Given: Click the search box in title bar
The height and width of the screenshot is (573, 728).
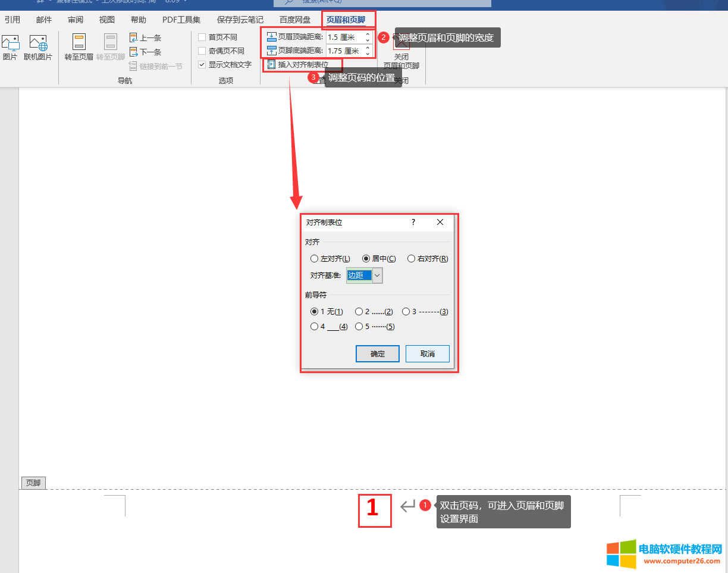Looking at the screenshot, I should click(382, 3).
